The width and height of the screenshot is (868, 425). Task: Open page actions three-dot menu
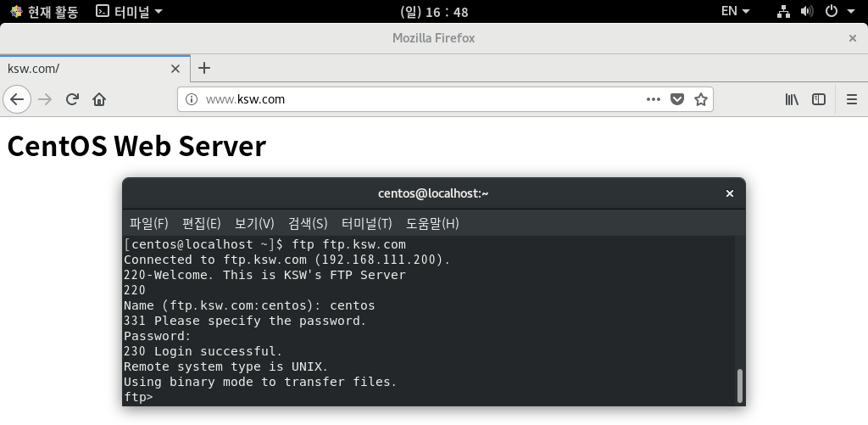tap(654, 99)
